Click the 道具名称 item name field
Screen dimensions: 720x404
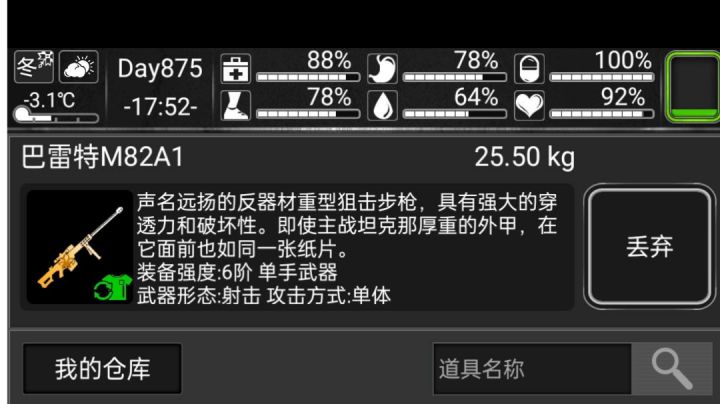(533, 369)
